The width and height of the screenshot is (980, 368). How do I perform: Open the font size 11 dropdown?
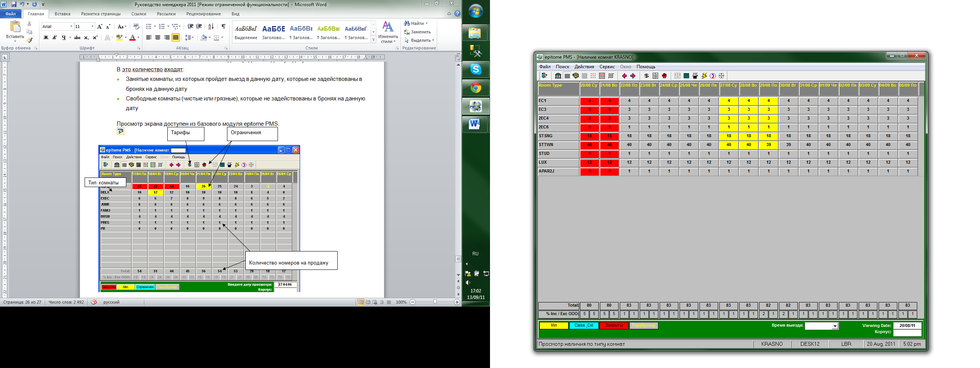point(92,26)
